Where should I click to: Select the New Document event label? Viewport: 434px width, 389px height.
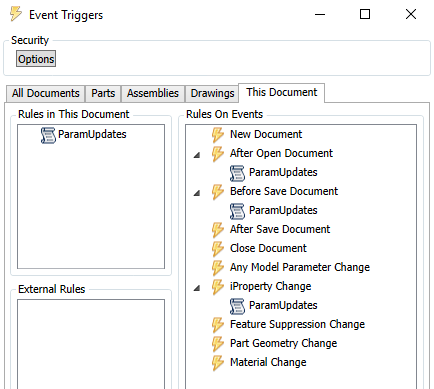pyautogui.click(x=266, y=134)
